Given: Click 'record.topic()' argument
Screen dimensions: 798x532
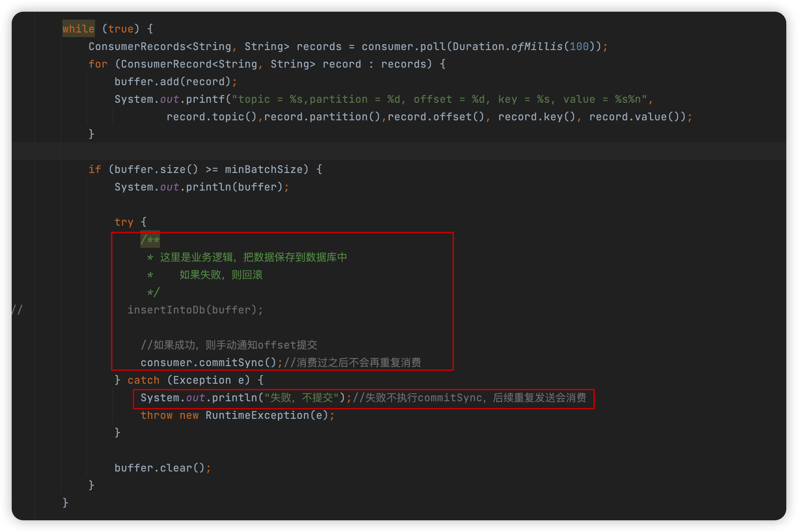Looking at the screenshot, I should coord(212,117).
